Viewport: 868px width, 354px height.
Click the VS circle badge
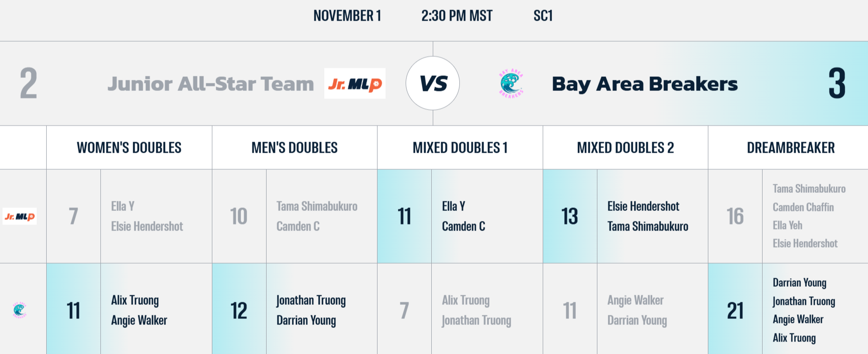[433, 83]
